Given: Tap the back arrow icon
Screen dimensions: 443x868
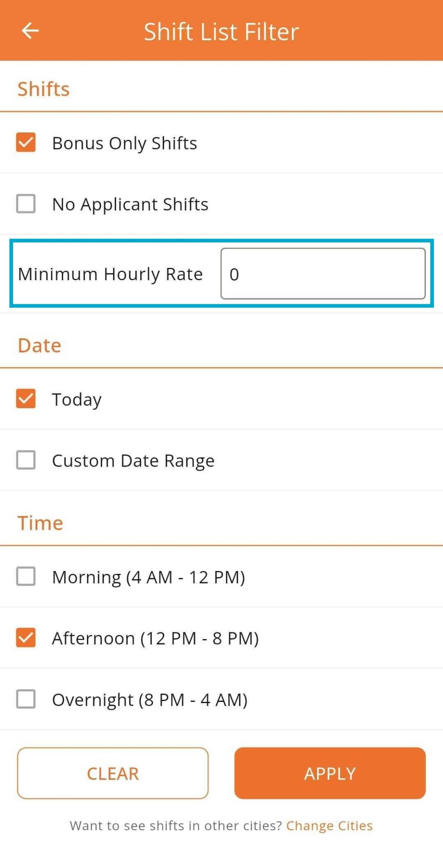Looking at the screenshot, I should pyautogui.click(x=30, y=31).
